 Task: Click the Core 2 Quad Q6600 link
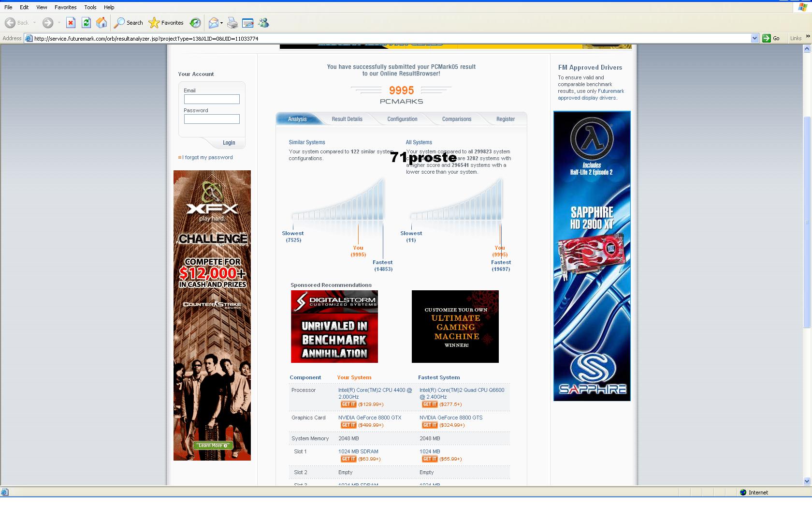(x=462, y=393)
